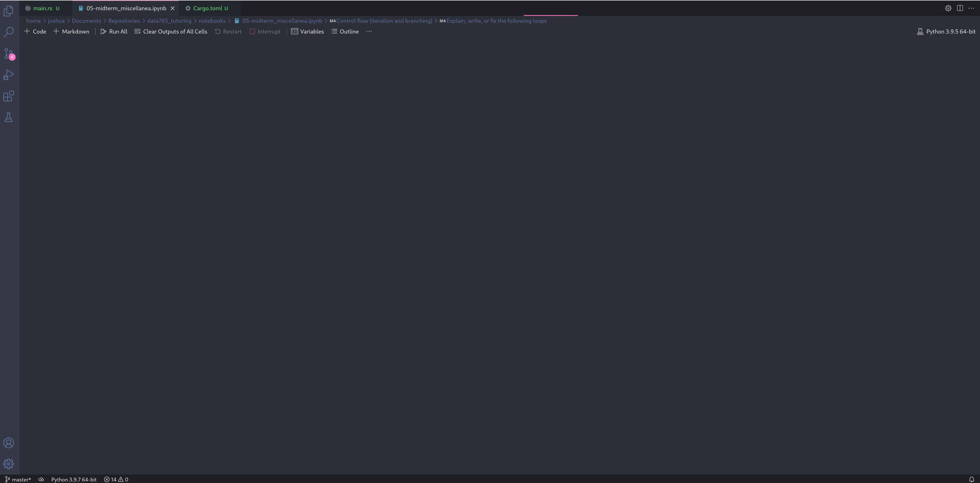Toggle the notebook Outline view
Viewport: 980px width, 483px height.
coord(345,31)
